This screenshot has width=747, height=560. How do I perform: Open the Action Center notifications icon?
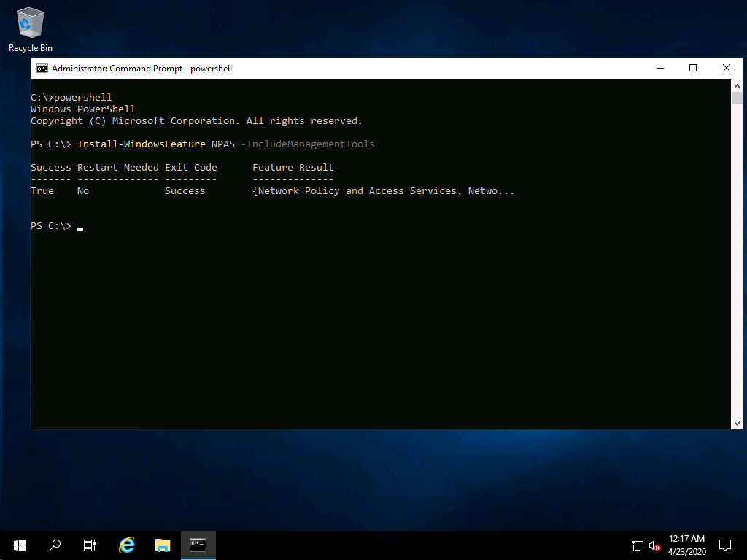(x=725, y=545)
